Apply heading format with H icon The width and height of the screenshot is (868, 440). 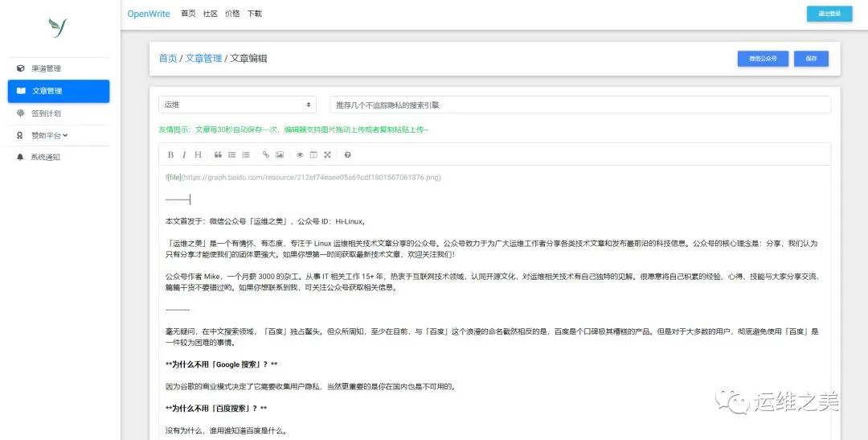coord(198,154)
